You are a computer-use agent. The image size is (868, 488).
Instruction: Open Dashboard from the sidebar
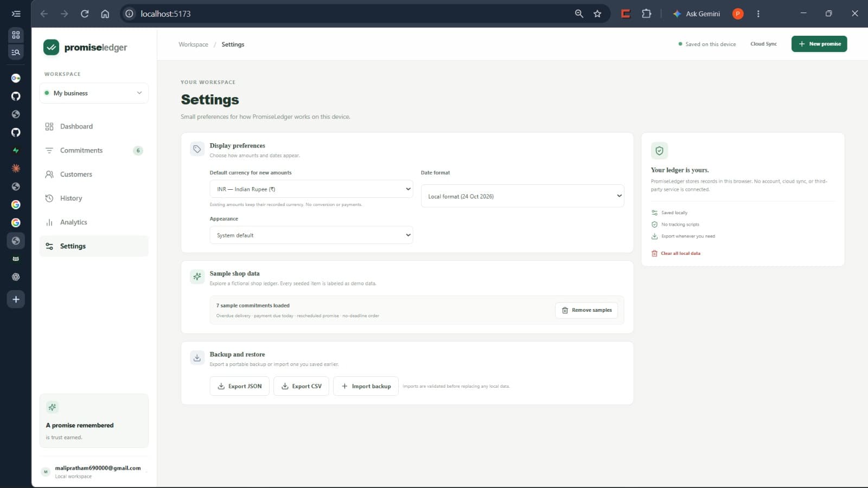coord(94,126)
